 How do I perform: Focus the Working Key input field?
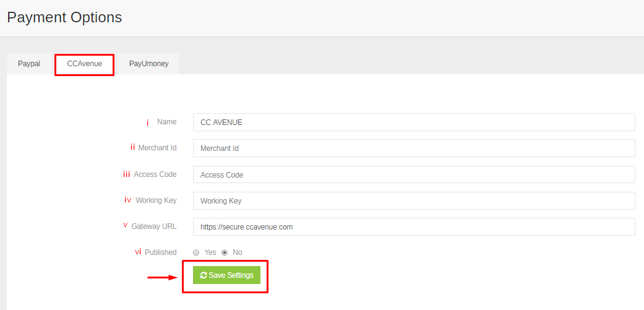[414, 200]
